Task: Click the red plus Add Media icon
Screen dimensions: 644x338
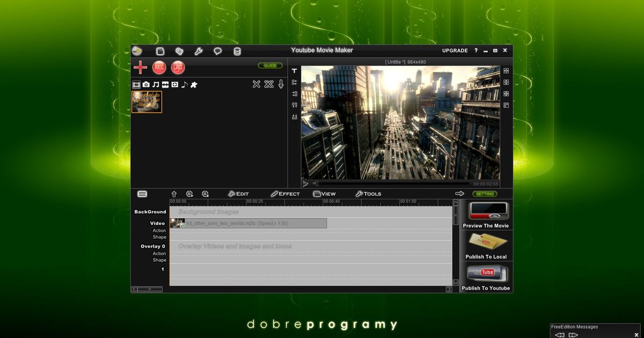Action: pos(140,67)
